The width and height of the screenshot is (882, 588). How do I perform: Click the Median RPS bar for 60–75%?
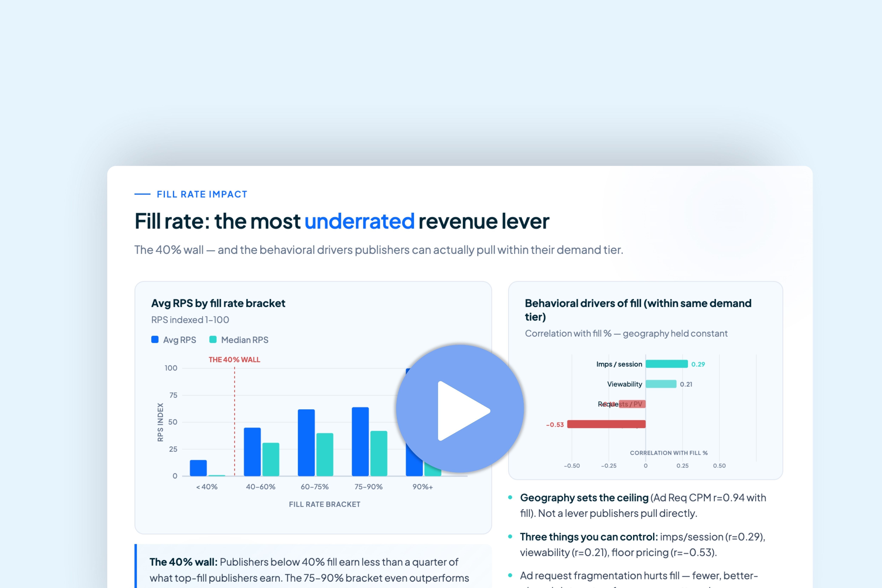325,454
